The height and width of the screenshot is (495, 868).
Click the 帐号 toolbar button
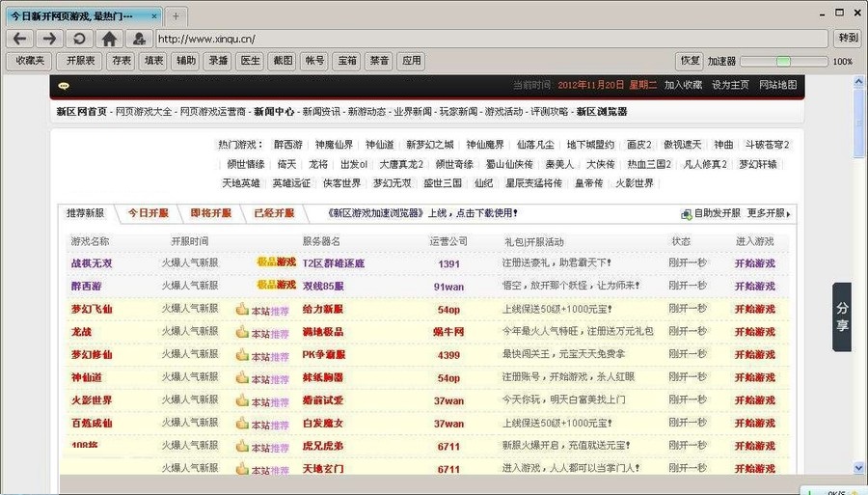pos(314,61)
